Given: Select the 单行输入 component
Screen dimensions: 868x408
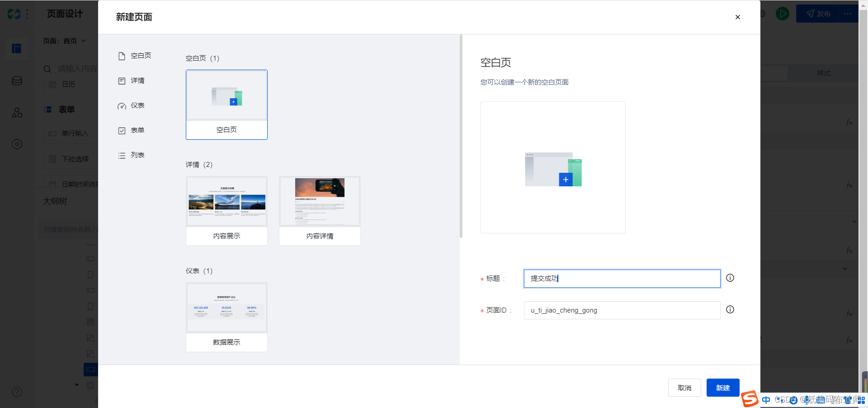Looking at the screenshot, I should click(71, 133).
